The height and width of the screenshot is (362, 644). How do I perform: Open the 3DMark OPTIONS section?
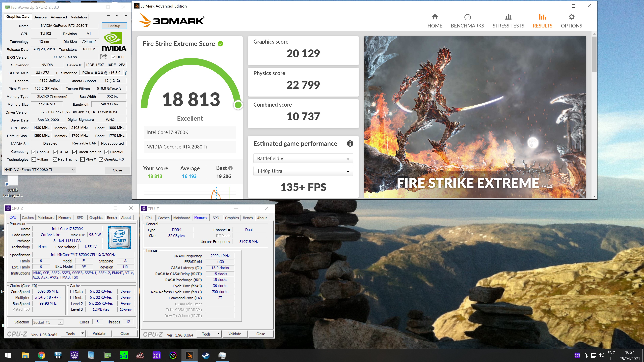coord(571,21)
